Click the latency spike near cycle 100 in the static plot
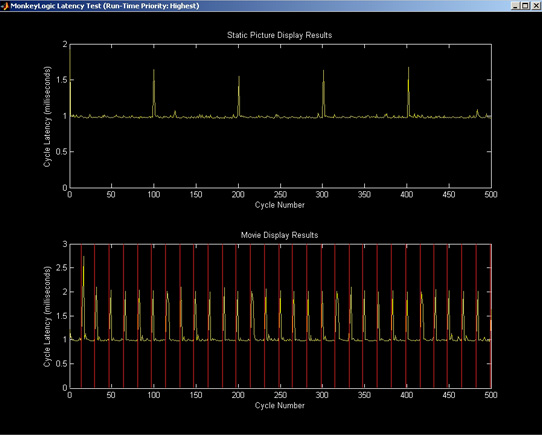The image size is (542, 435). 154,93
